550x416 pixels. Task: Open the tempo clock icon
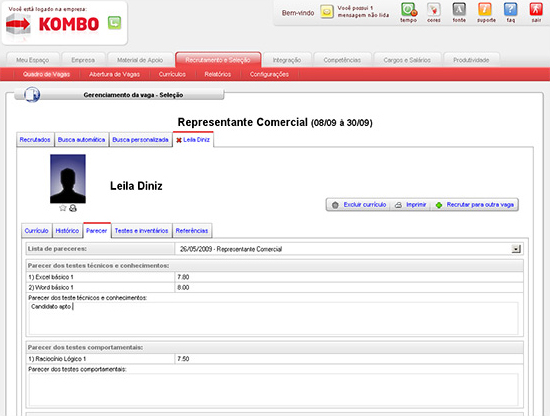click(409, 10)
